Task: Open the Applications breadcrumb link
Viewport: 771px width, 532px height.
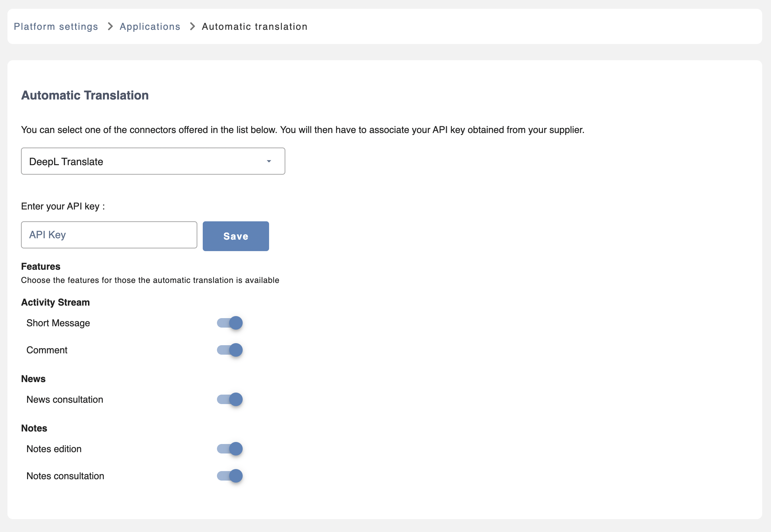Action: click(150, 26)
